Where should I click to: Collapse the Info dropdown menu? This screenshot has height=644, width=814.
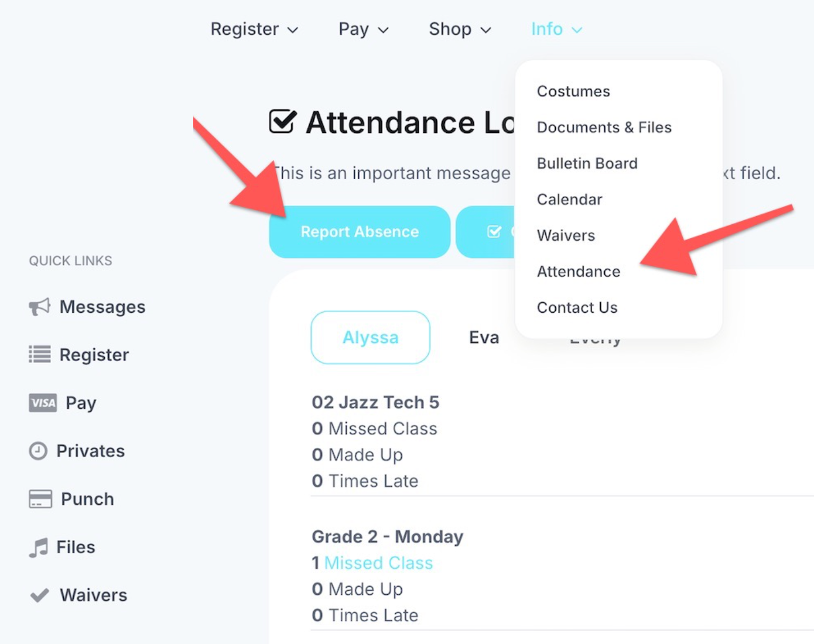(x=556, y=29)
